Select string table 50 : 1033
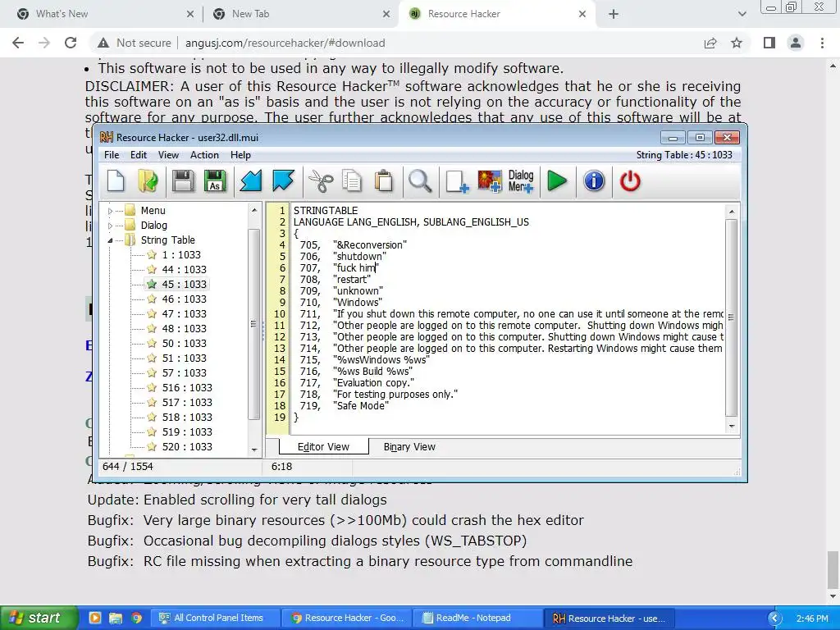This screenshot has width=840, height=630. [x=184, y=344]
